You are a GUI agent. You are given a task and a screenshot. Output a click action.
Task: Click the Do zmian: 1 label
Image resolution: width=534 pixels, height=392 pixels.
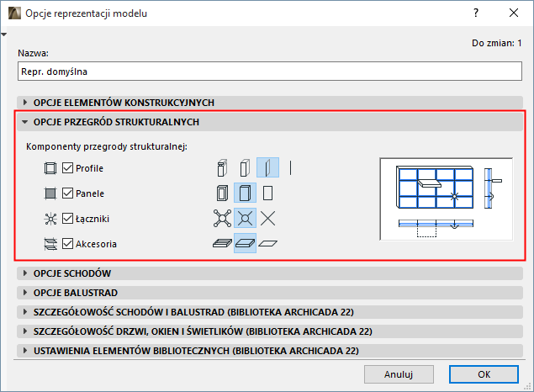coord(496,43)
